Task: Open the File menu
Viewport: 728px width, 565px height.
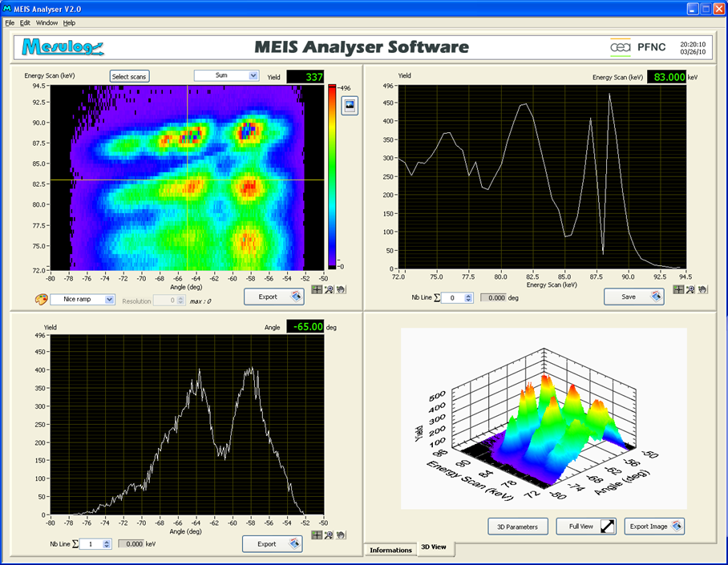Action: [x=10, y=22]
